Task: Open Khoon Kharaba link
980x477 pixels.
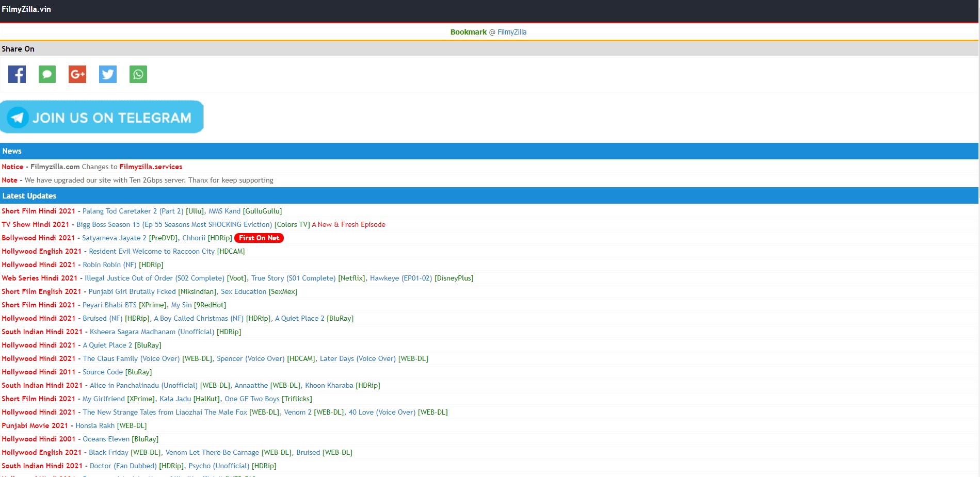Action: 329,385
